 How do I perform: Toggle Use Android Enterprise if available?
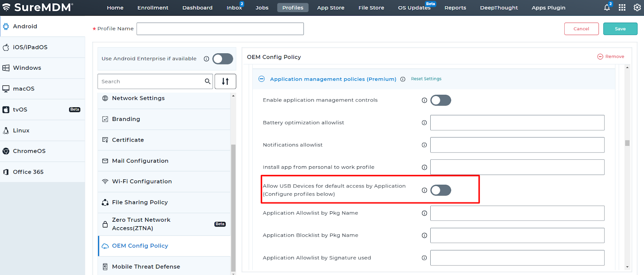223,59
